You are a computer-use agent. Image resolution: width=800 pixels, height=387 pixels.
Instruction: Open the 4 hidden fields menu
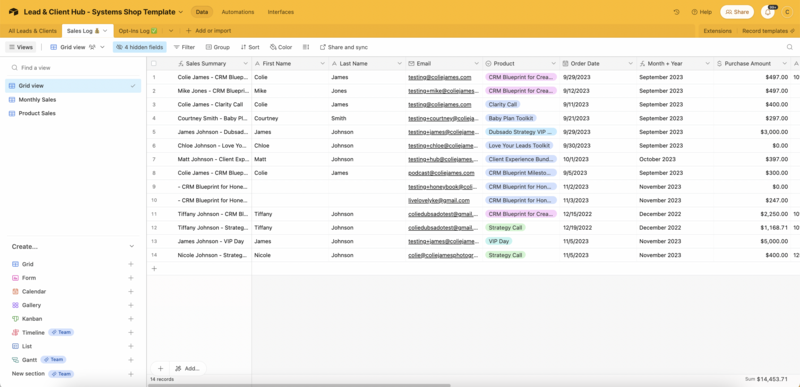(139, 47)
